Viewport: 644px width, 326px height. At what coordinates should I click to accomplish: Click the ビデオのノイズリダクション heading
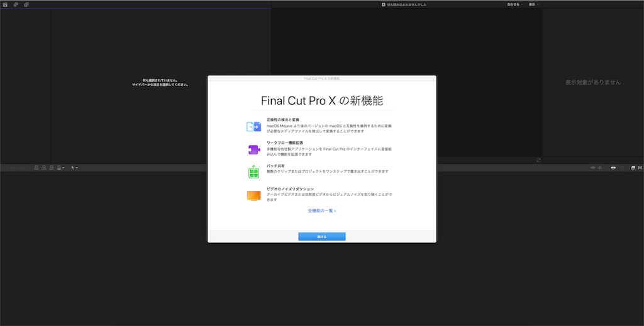coord(290,189)
